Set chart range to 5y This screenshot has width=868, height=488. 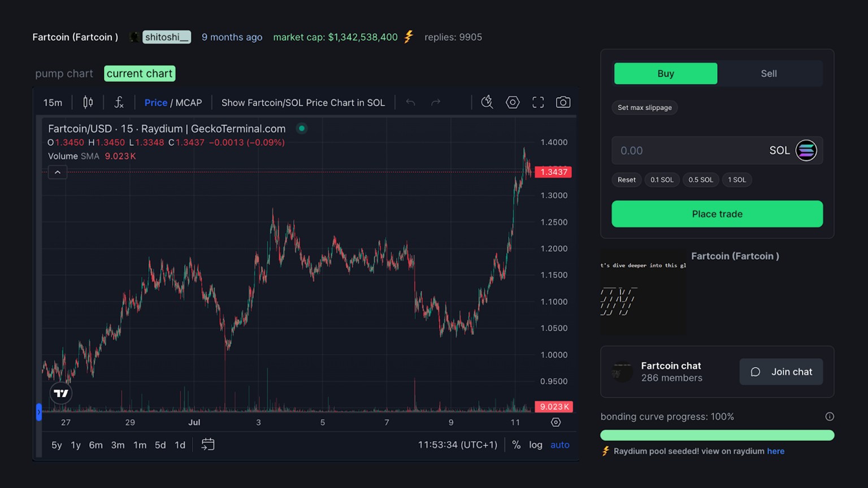click(x=57, y=445)
